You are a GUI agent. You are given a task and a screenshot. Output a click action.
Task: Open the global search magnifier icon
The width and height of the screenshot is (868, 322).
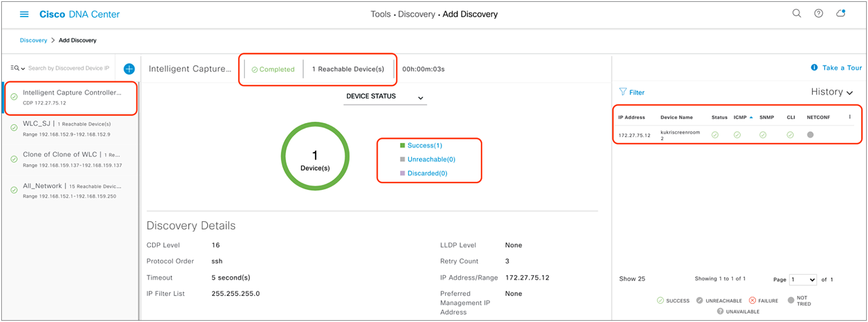pyautogui.click(x=797, y=13)
